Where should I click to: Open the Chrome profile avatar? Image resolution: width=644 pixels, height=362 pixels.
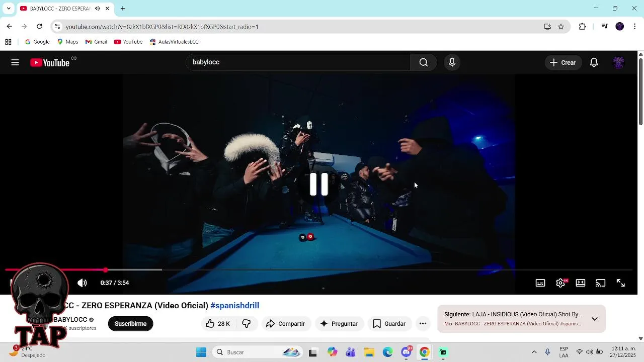point(620,27)
